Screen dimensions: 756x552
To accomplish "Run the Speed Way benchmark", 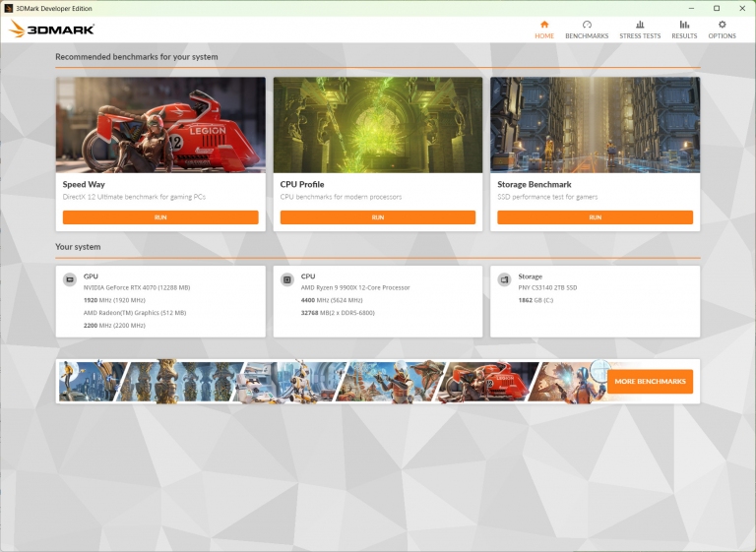I will [160, 217].
